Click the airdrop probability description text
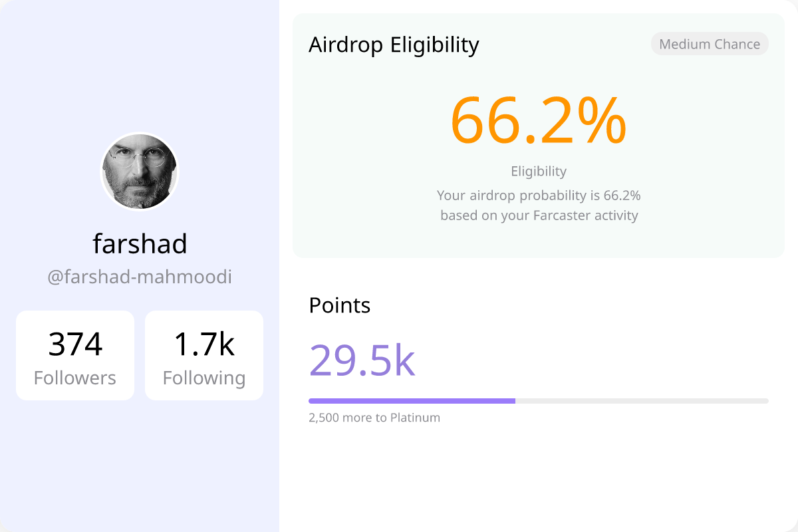 click(x=539, y=196)
